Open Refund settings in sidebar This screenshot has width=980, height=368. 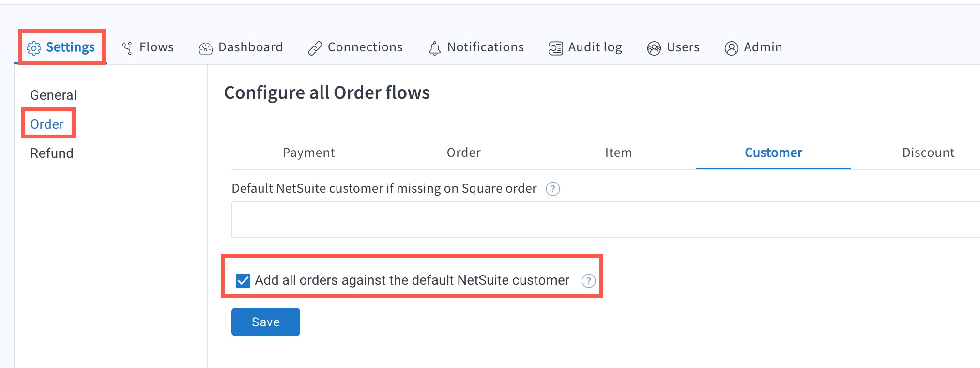click(52, 153)
